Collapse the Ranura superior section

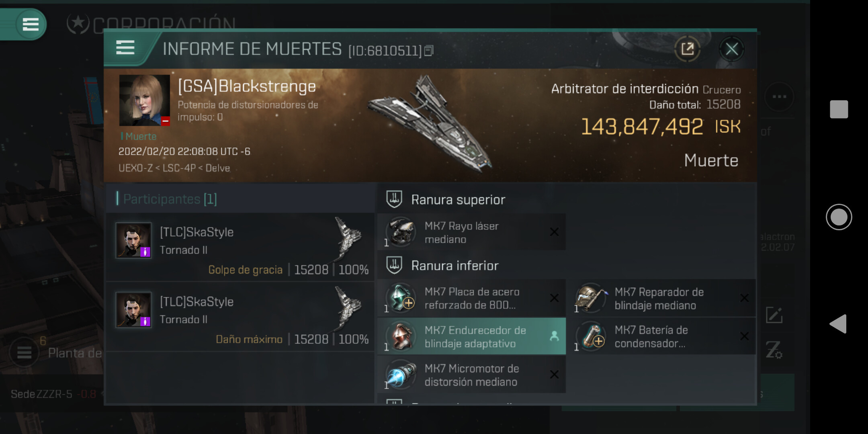pyautogui.click(x=446, y=199)
